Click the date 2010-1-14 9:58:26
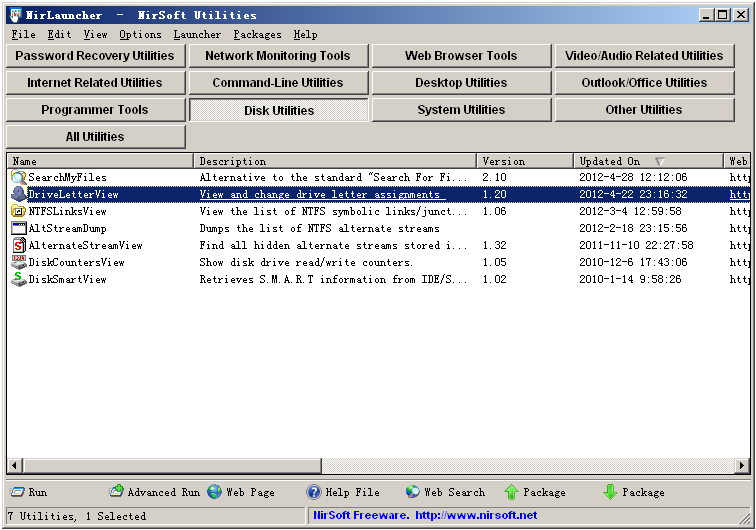The width and height of the screenshot is (756, 530). click(630, 279)
